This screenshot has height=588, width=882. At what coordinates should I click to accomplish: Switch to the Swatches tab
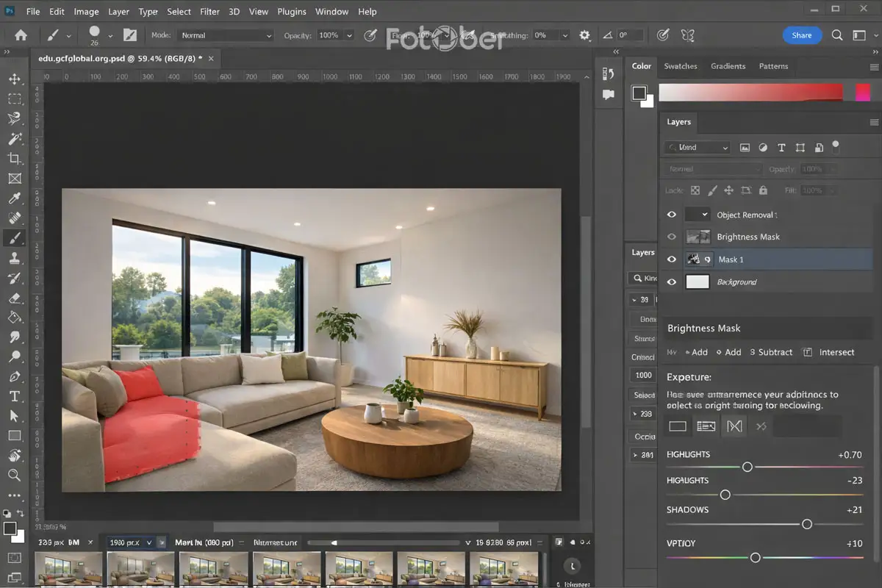click(681, 66)
